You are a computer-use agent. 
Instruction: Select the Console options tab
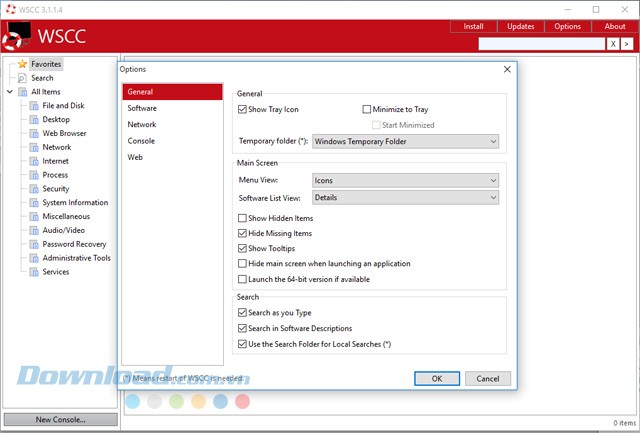[172, 141]
